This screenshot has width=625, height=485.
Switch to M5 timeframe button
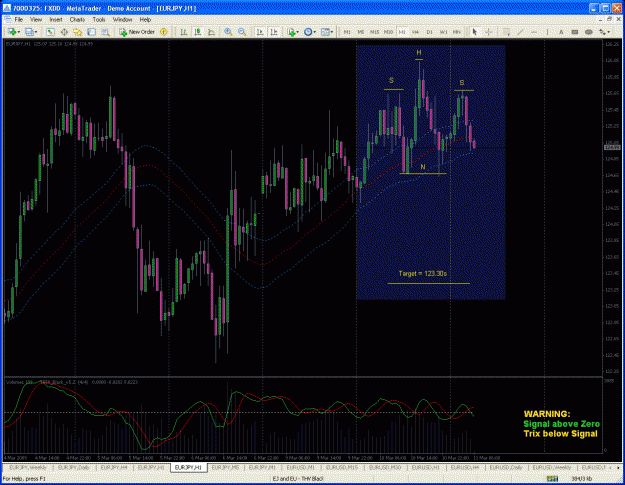coord(361,32)
